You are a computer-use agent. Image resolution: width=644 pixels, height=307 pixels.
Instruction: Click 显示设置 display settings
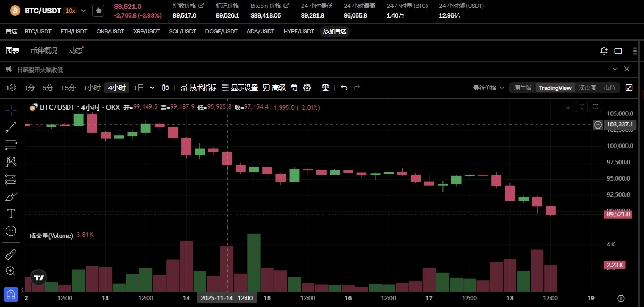pos(244,88)
